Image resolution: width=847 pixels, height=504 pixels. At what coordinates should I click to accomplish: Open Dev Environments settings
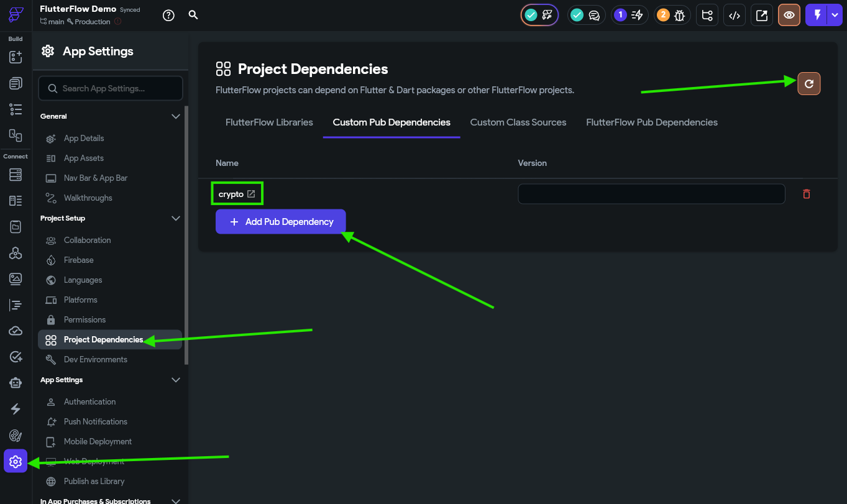(111, 359)
